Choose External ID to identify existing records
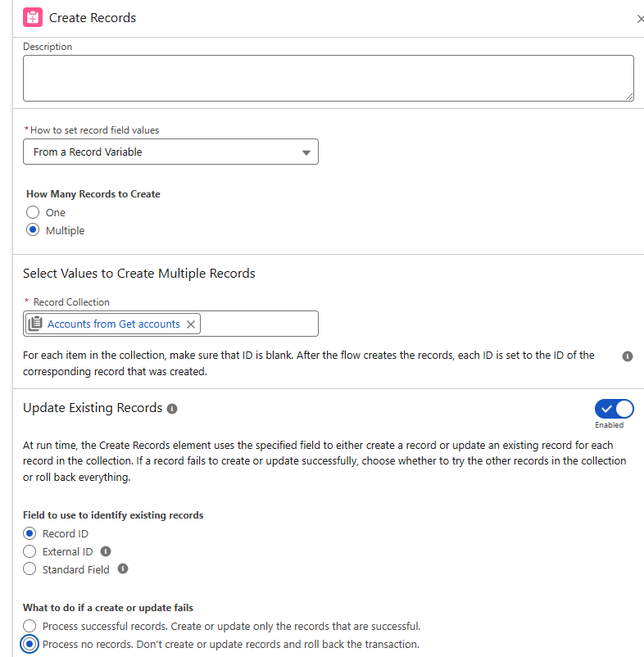 coord(29,551)
